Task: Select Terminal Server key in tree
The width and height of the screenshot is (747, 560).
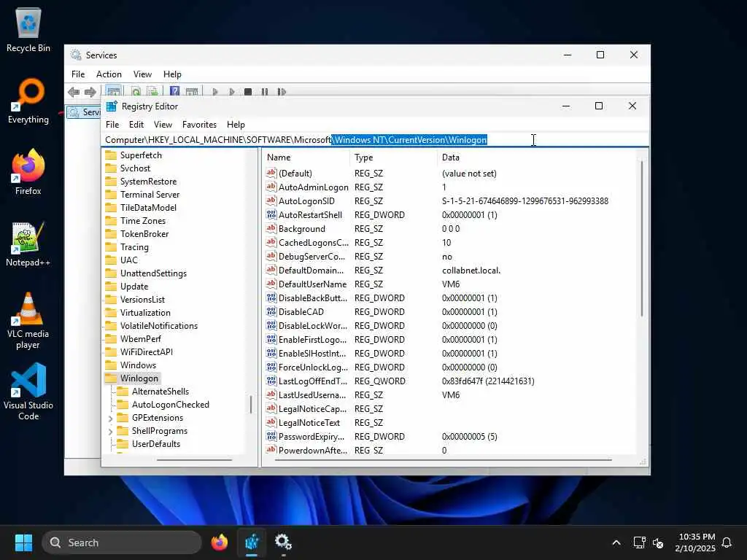Action: click(150, 194)
